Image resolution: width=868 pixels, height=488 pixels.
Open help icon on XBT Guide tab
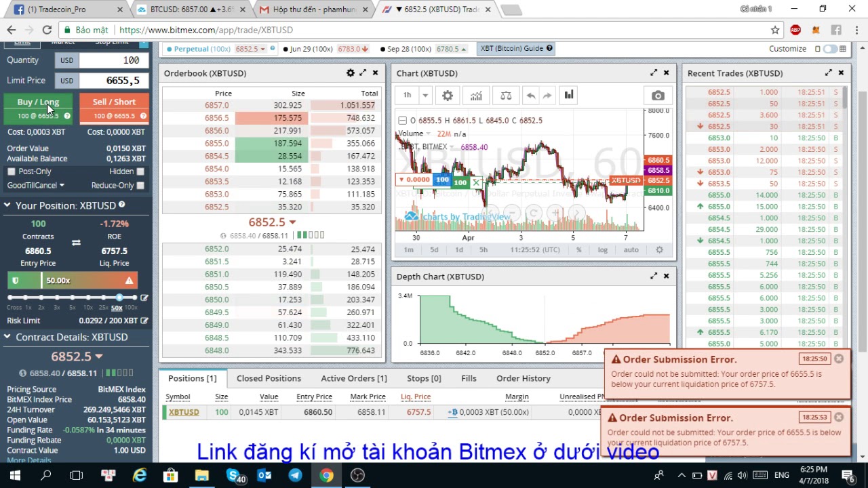(x=549, y=48)
